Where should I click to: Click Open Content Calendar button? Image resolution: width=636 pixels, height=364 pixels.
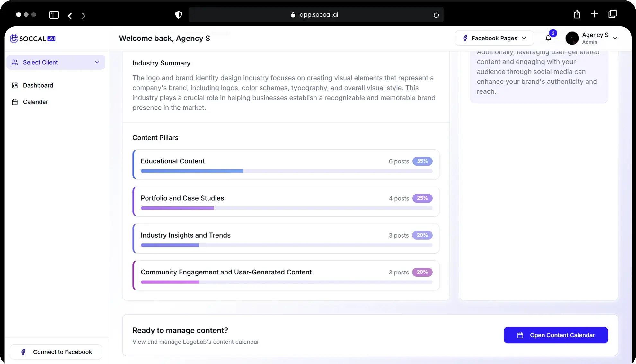[x=555, y=335]
